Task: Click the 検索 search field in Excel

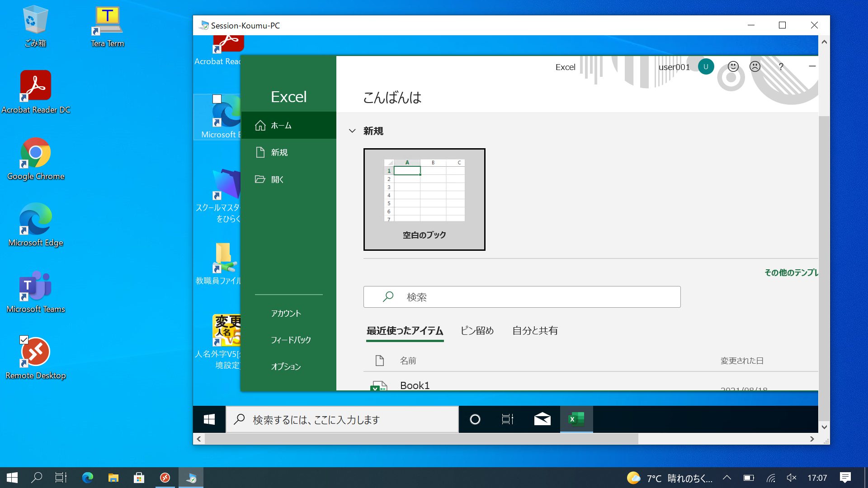Action: tap(522, 297)
